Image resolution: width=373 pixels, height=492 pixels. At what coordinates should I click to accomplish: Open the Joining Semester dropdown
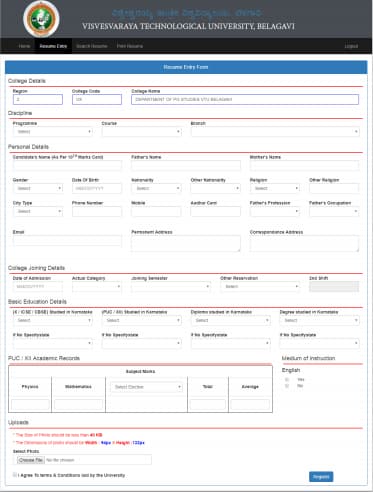[x=171, y=287]
